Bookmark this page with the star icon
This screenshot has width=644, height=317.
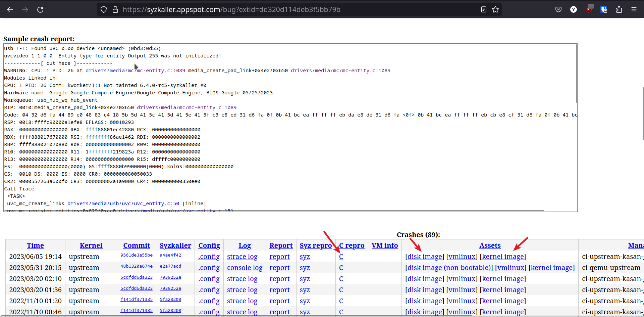[x=495, y=9]
